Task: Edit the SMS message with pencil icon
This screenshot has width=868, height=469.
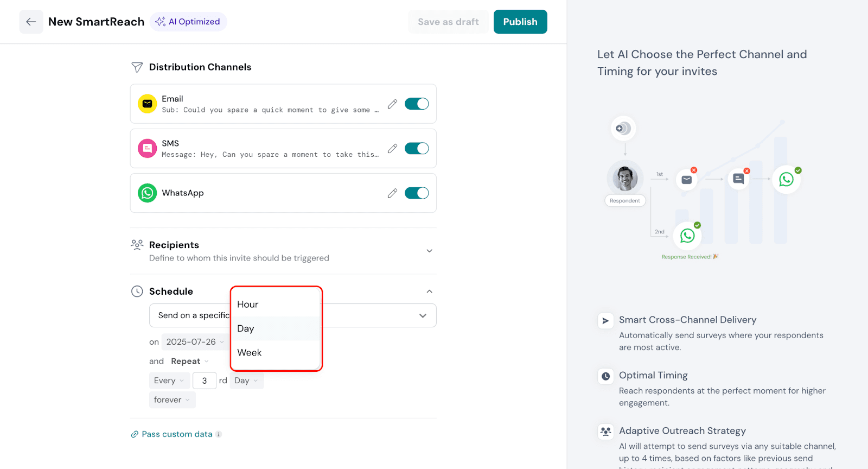Action: [392, 148]
